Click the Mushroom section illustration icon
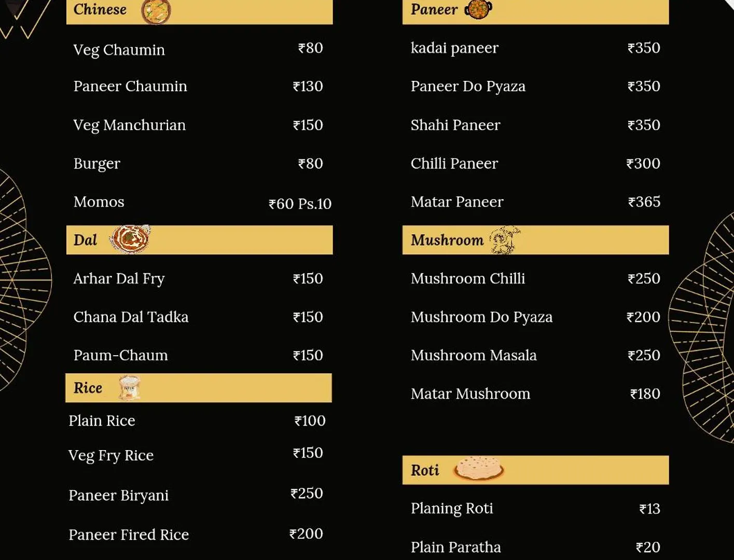 504,240
